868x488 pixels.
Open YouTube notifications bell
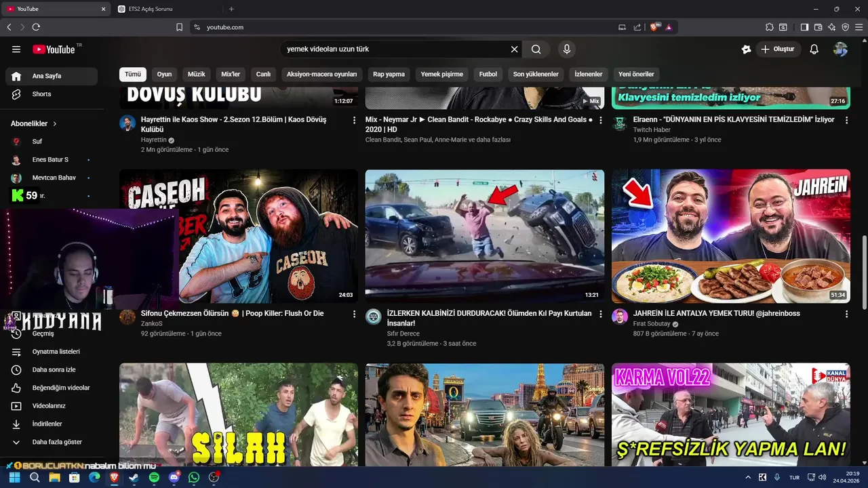[x=814, y=49]
